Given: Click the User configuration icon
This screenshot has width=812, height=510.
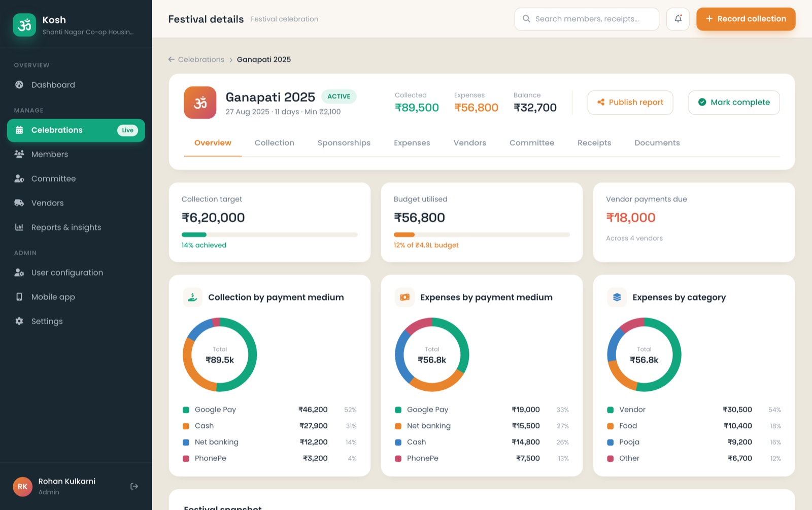Looking at the screenshot, I should point(19,273).
